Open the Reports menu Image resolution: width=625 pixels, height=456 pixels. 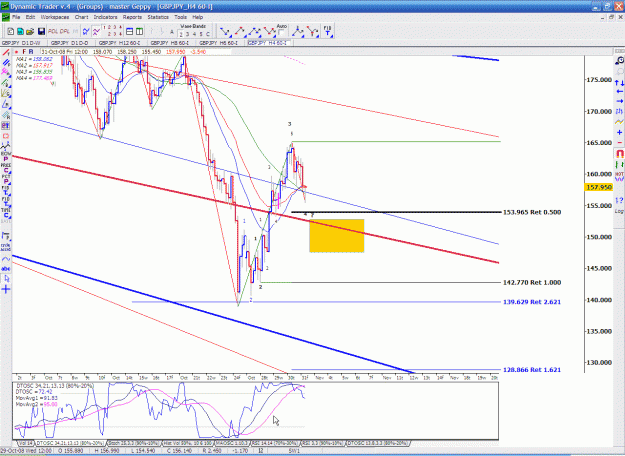click(x=132, y=17)
